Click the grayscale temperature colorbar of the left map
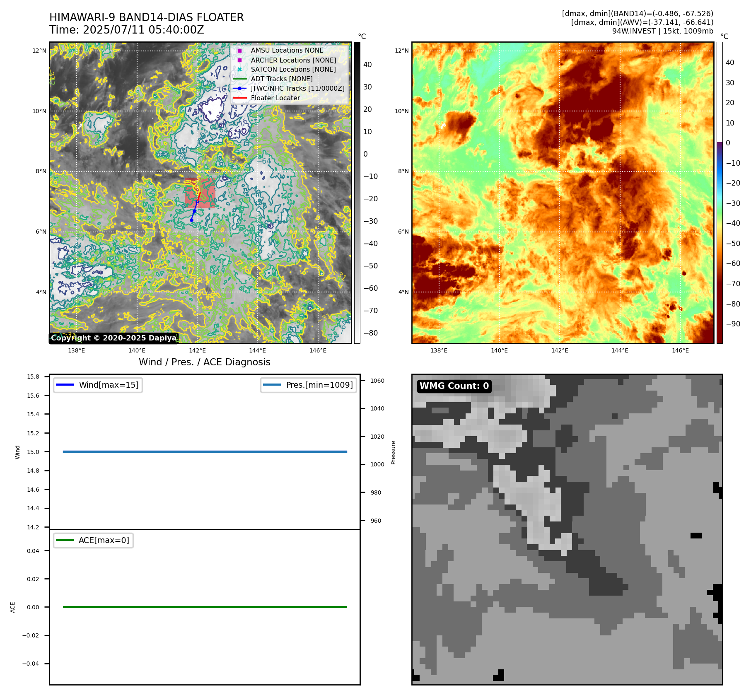This screenshot has height=700, width=751. [x=357, y=193]
